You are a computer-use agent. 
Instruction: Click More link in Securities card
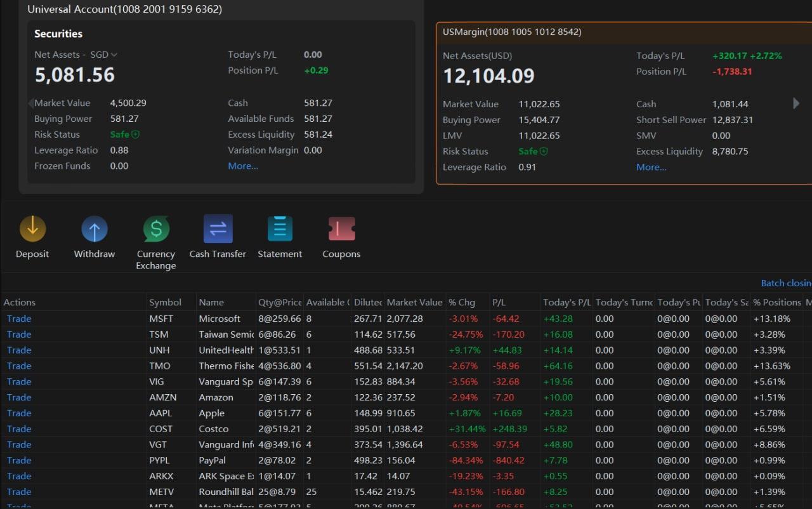click(x=243, y=166)
